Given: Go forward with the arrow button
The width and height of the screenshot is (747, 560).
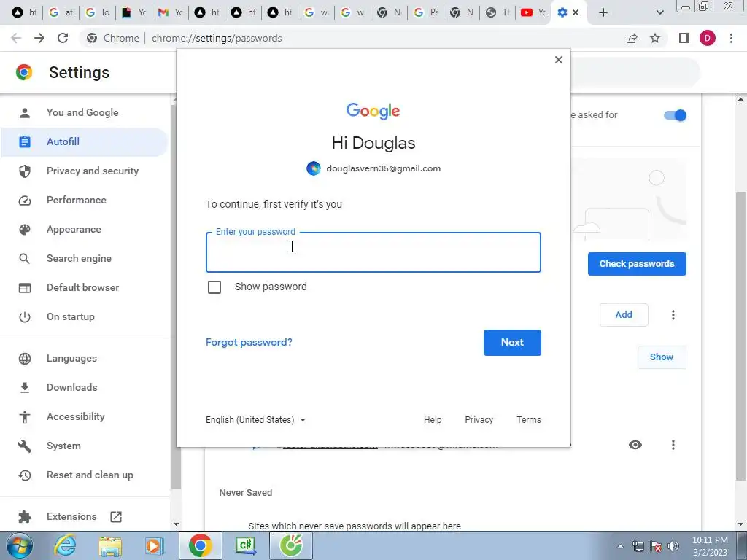Looking at the screenshot, I should click(x=39, y=38).
